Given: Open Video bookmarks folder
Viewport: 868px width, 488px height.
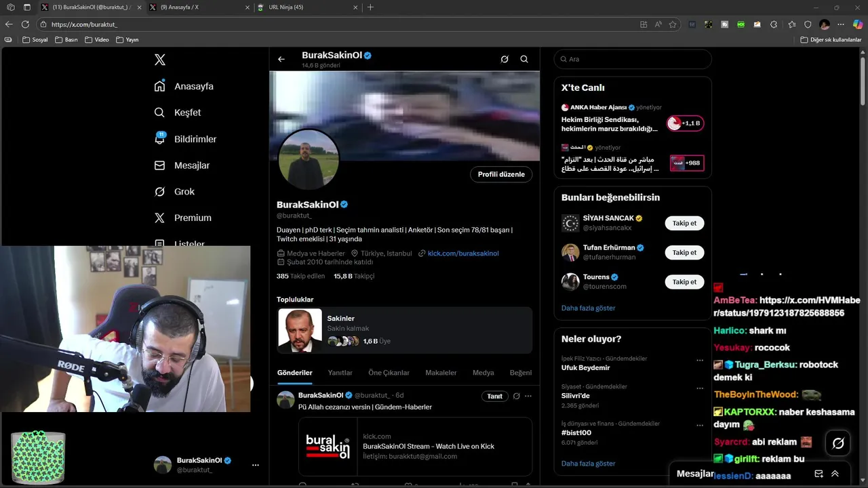Looking at the screenshot, I should tap(97, 40).
